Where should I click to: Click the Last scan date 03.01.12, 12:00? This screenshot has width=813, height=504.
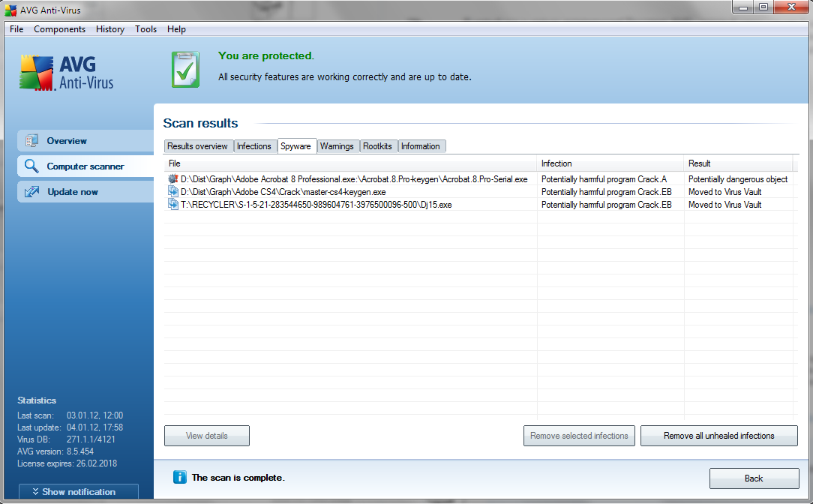click(95, 415)
